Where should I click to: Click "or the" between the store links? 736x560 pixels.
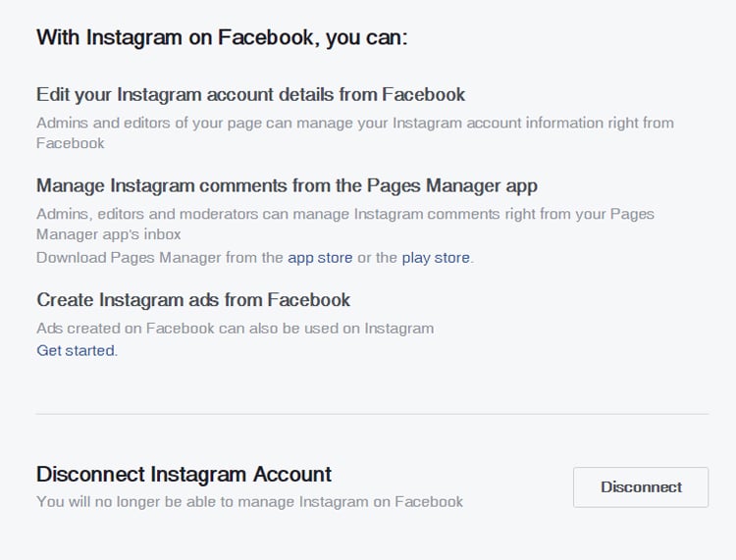377,258
